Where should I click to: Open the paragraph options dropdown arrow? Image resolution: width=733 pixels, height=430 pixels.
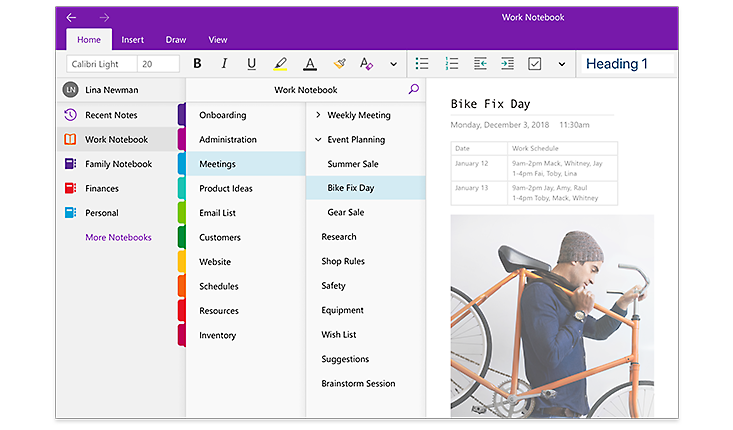coord(561,64)
